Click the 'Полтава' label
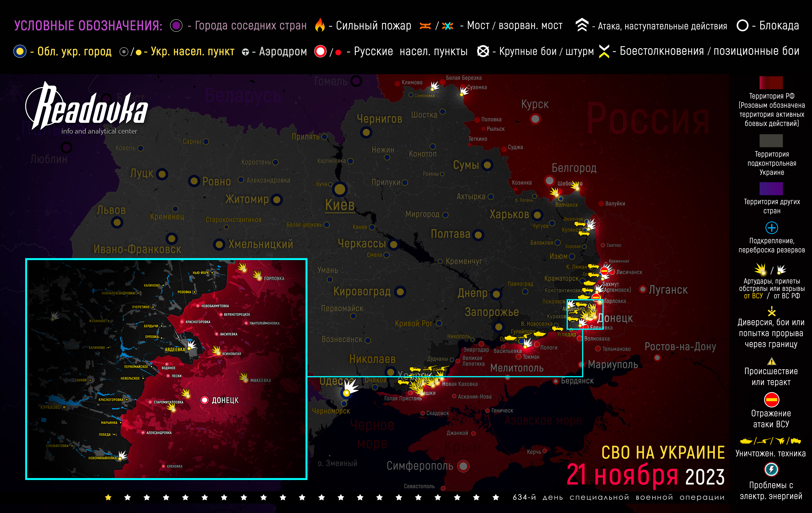Screen dimensions: 812x513 450,234
